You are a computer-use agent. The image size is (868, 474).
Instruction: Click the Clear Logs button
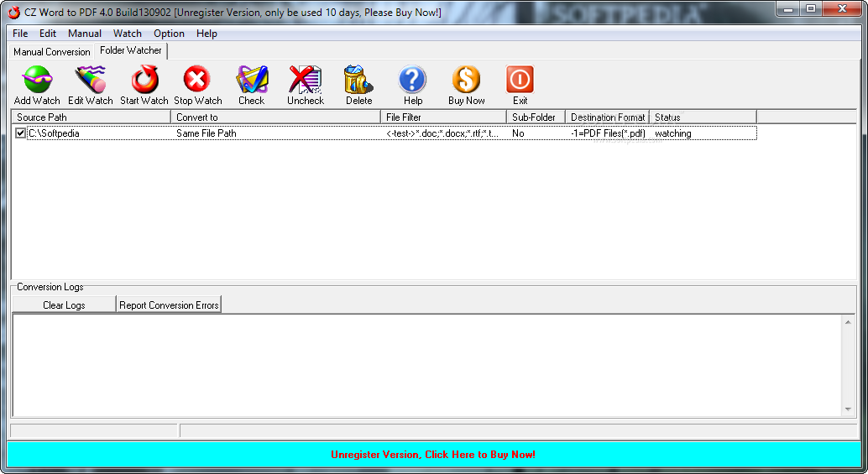64,305
